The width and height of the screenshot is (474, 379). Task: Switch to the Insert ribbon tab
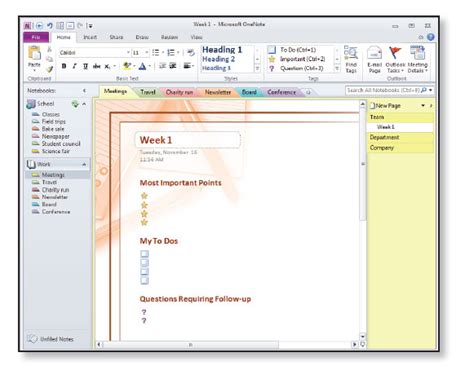(x=90, y=37)
